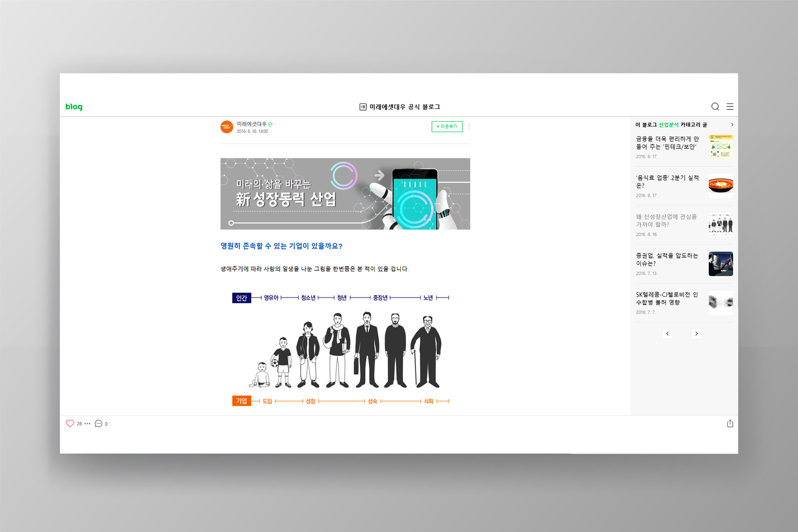Open the '음식료 업종' 2분기 실적 post
This screenshot has height=532, width=798.
pyautogui.click(x=667, y=181)
